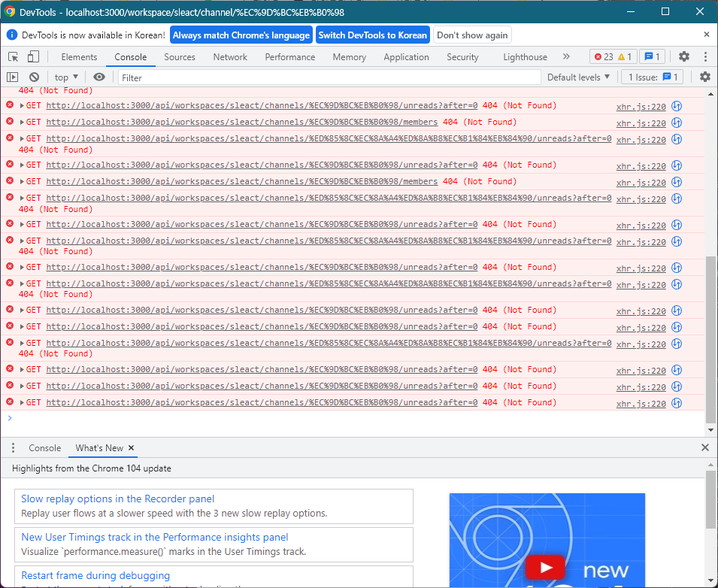Image resolution: width=718 pixels, height=588 pixels.
Task: Show the console sidebar
Action: tap(12, 77)
